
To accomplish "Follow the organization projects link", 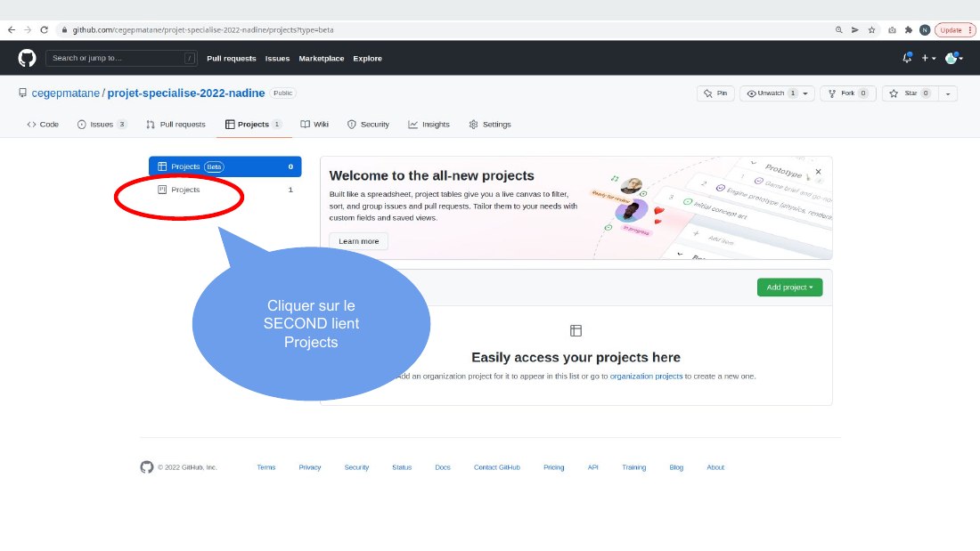I will (646, 376).
